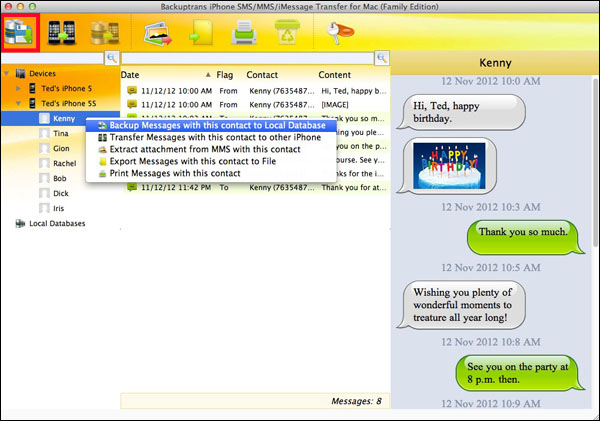
Task: Collapse the Ted's iPhone 5S node
Action: (x=18, y=103)
